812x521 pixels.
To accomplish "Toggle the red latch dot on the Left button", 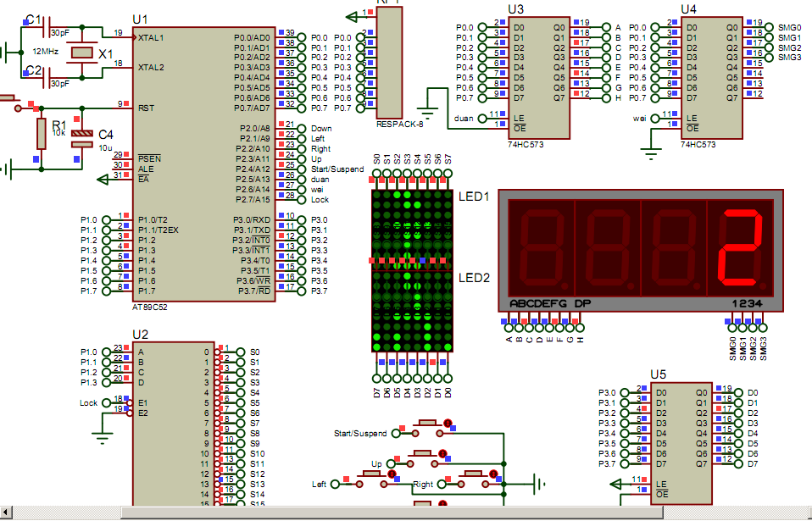I will pyautogui.click(x=392, y=474).
